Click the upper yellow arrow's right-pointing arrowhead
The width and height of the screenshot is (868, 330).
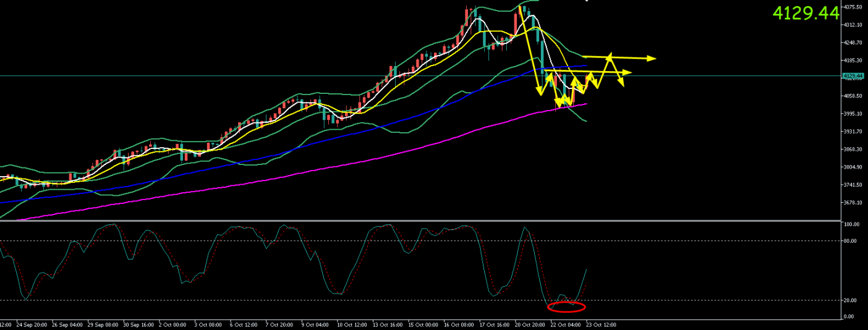pyautogui.click(x=651, y=59)
